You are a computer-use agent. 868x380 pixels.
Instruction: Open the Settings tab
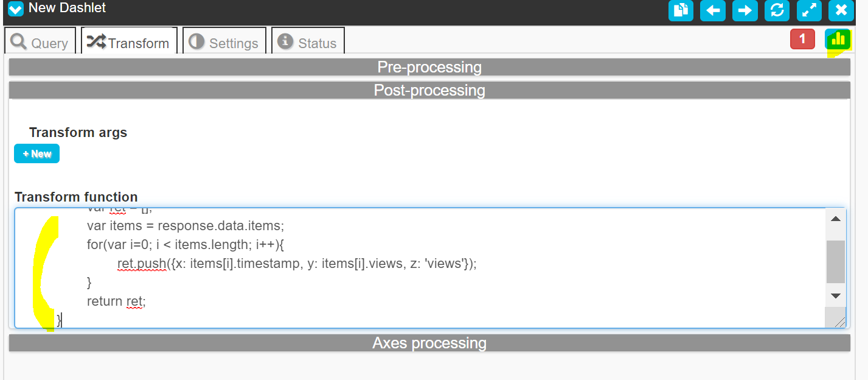tap(224, 42)
